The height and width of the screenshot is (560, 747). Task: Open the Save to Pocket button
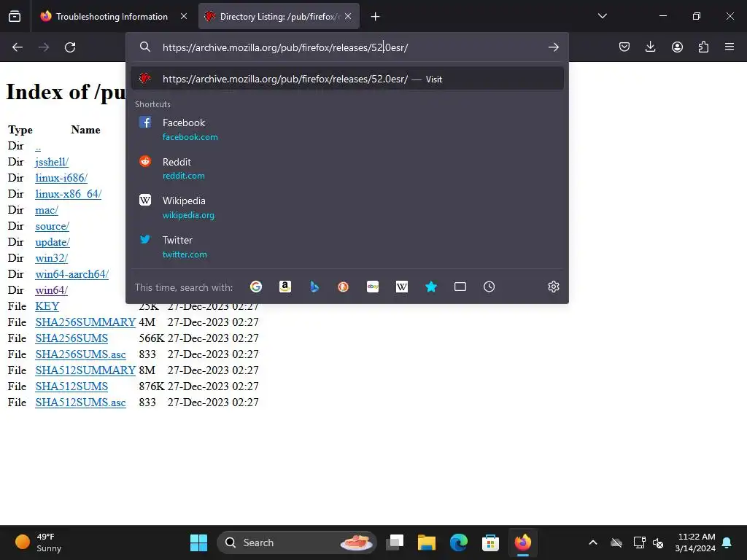(x=624, y=47)
